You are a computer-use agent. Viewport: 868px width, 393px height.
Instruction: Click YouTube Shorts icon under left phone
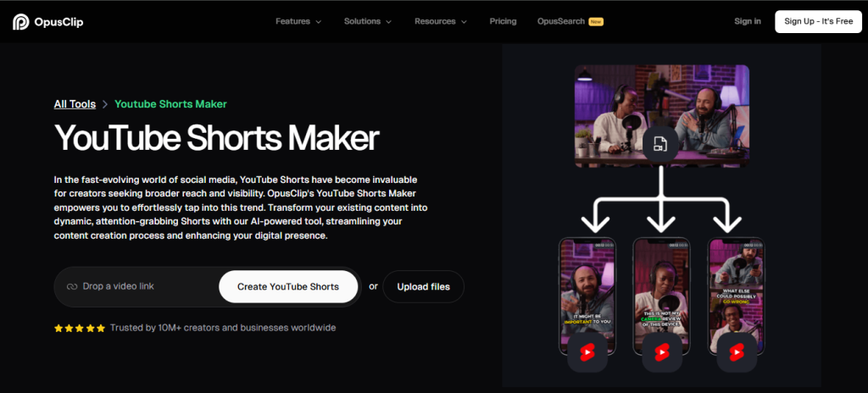point(587,352)
